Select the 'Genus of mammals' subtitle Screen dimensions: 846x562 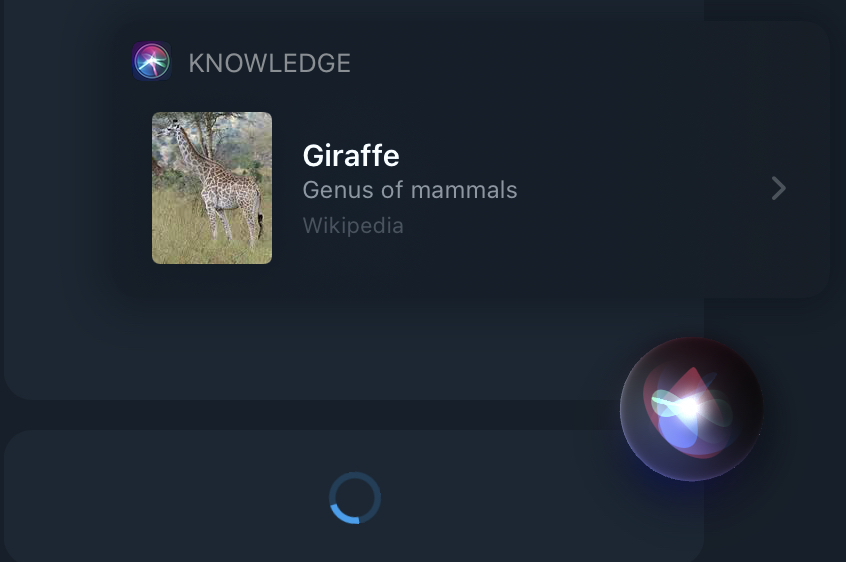coord(410,190)
